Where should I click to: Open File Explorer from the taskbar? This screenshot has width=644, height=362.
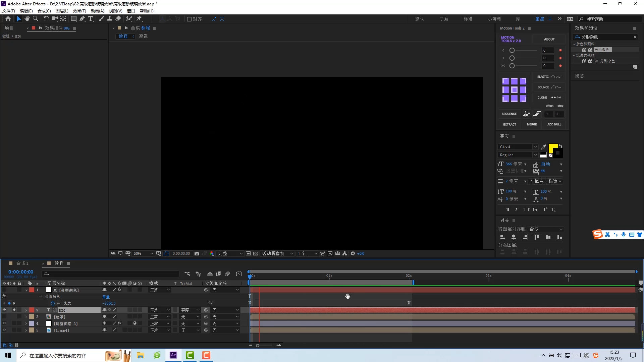[141, 355]
